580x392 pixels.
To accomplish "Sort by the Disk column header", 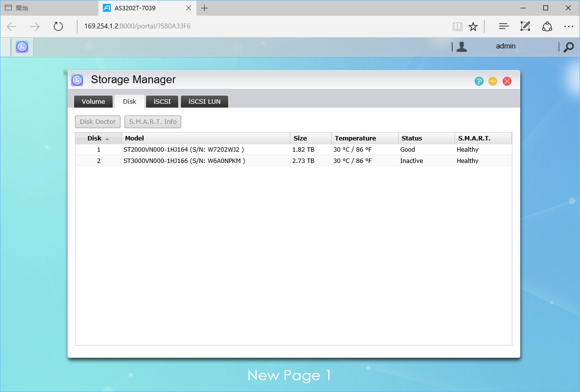I will (98, 138).
